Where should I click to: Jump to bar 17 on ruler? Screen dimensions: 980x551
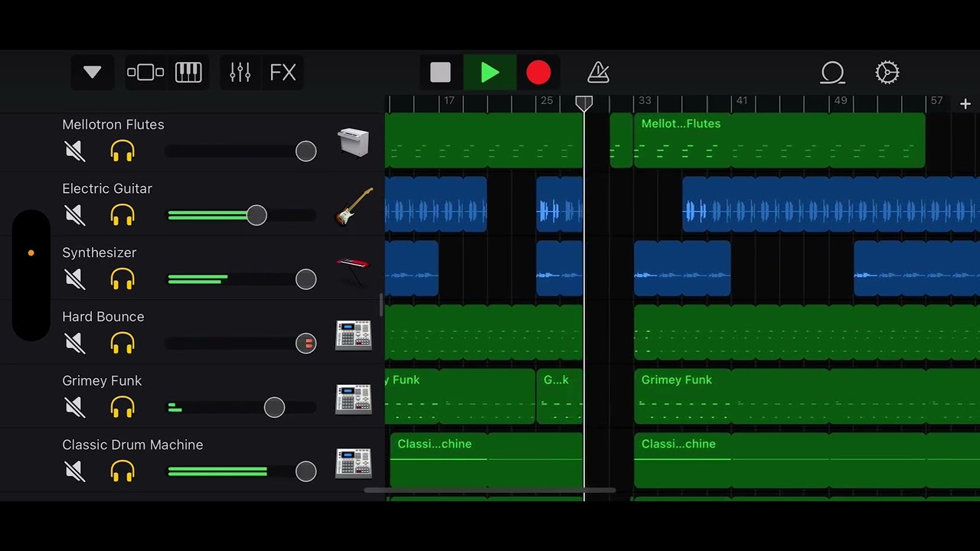coord(449,101)
